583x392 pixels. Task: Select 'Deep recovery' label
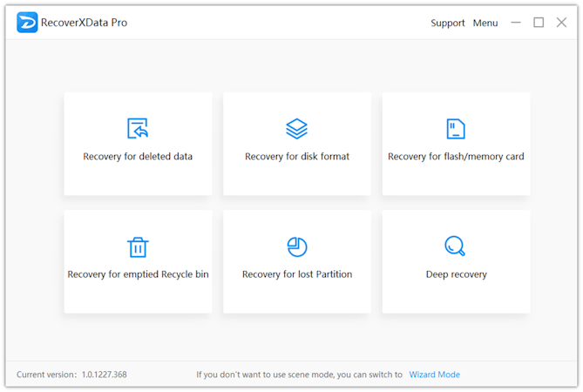point(457,274)
